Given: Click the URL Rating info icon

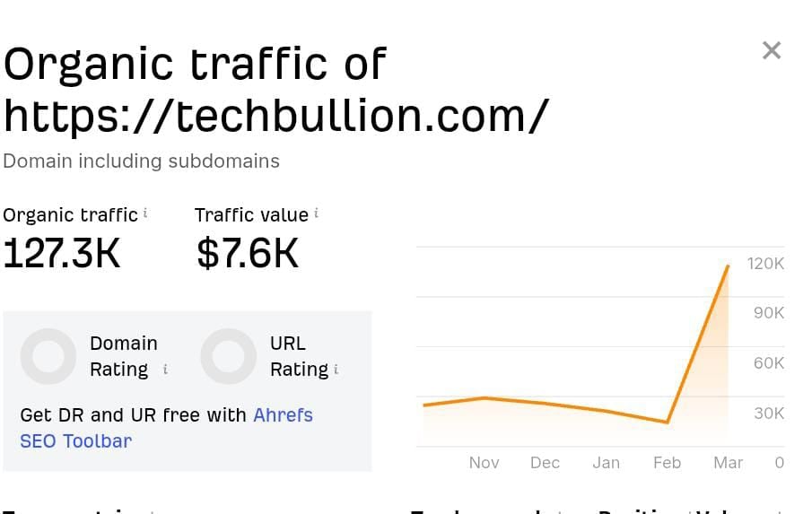Looking at the screenshot, I should click(336, 369).
